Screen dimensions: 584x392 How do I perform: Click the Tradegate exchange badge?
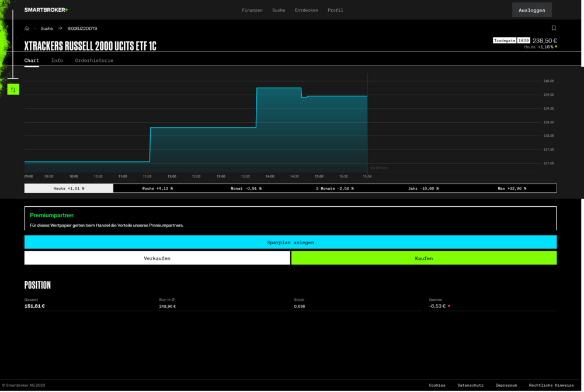[504, 40]
